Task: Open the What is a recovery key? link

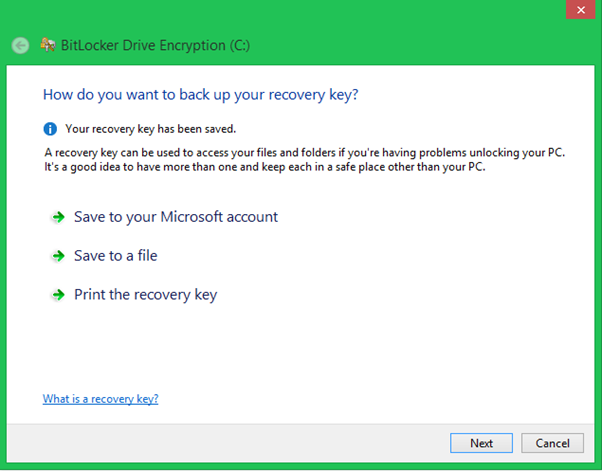Action: [100, 399]
